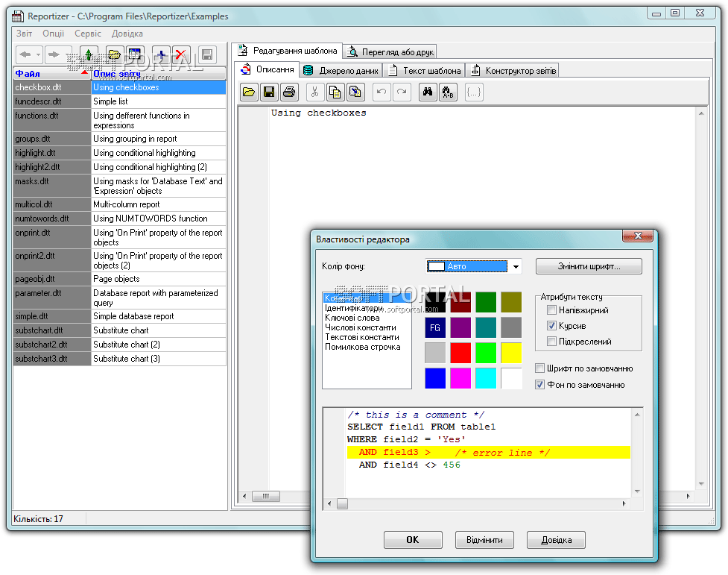The height and width of the screenshot is (575, 728).
Task: Pick the cyan color swatch
Action: (486, 378)
